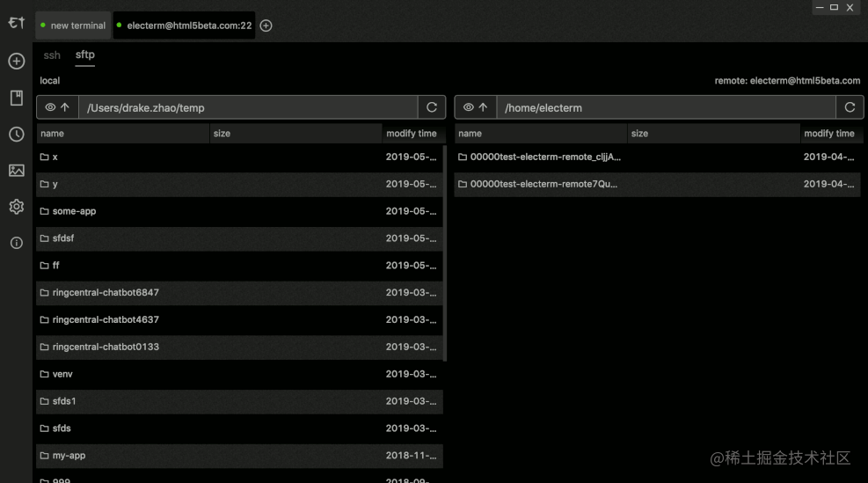Select the ringcentral-chatbot0133 folder

[240, 347]
